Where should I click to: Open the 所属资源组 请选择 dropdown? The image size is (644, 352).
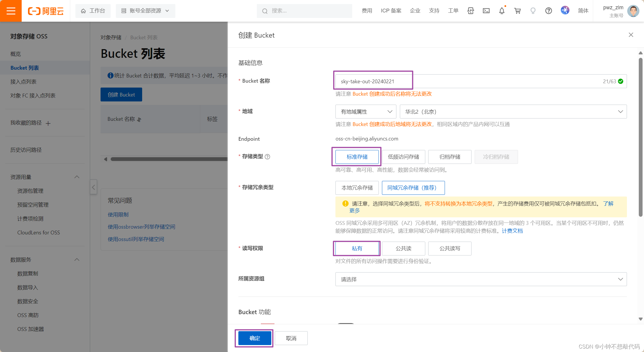(481, 279)
